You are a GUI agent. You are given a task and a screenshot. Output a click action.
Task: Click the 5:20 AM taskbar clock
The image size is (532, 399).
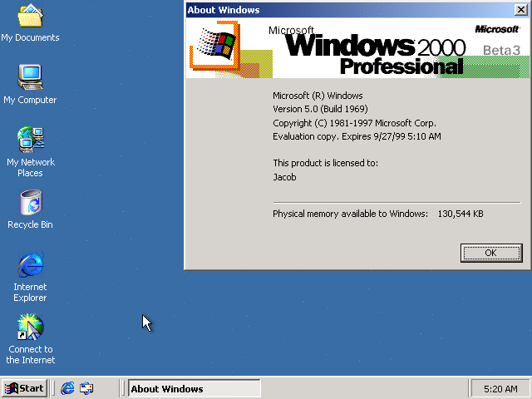coord(500,389)
